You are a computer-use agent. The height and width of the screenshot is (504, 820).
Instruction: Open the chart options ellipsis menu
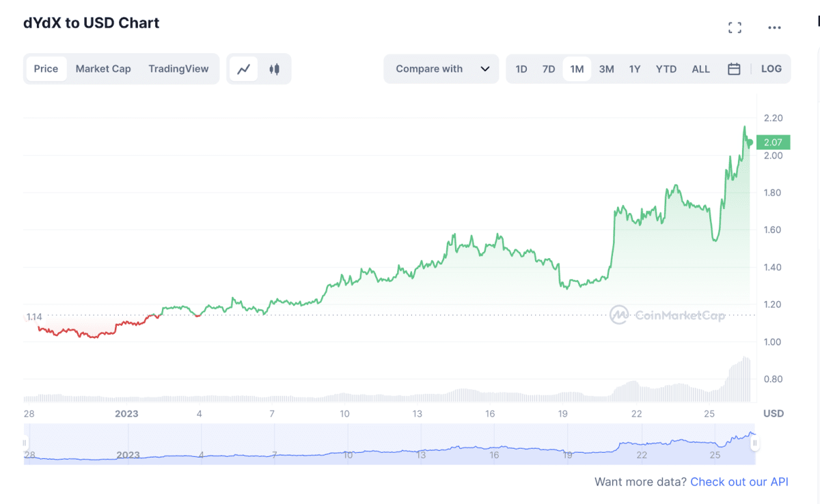point(774,27)
